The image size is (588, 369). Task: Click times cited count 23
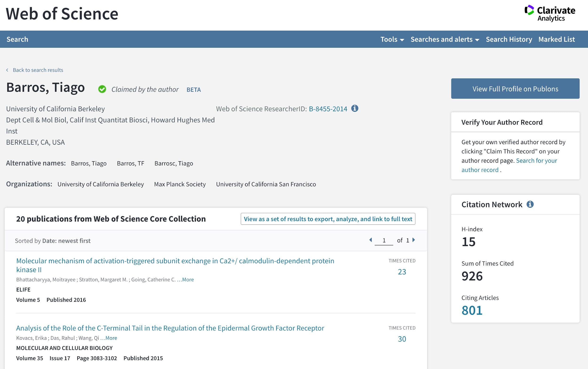pos(402,272)
